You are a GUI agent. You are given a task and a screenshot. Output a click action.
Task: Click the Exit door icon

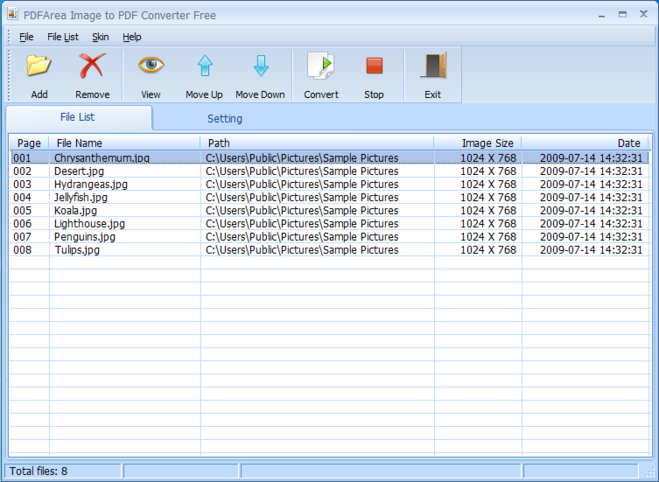point(433,66)
